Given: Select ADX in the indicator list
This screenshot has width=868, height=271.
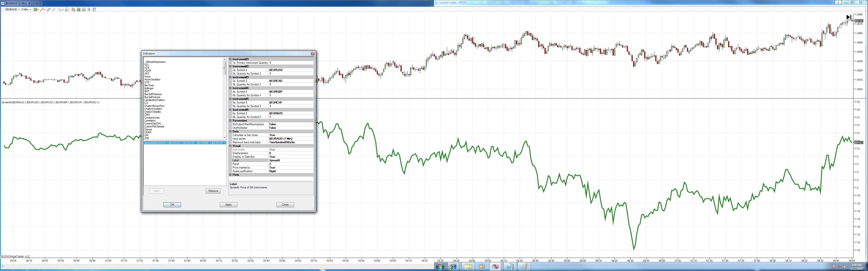Looking at the screenshot, I should tap(147, 68).
